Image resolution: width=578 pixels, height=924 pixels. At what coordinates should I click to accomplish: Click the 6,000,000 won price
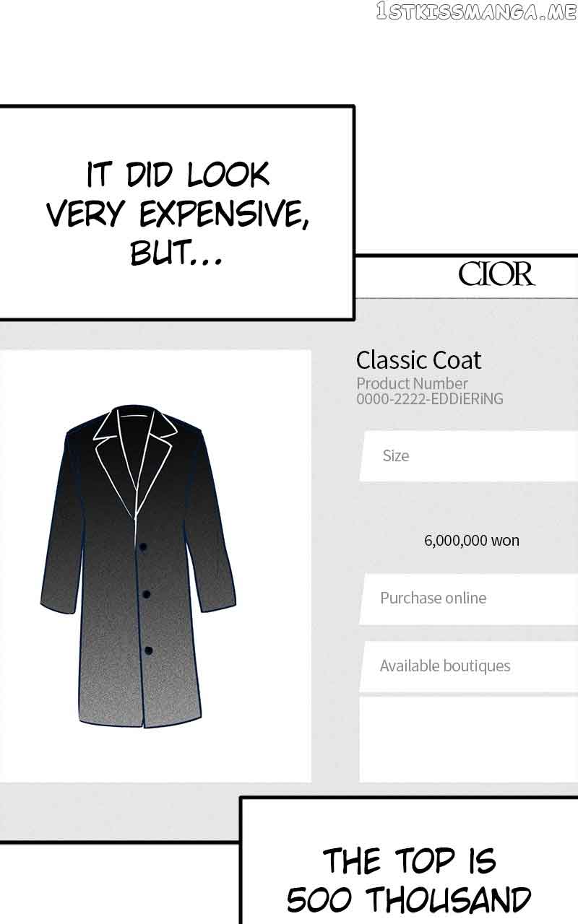472,540
